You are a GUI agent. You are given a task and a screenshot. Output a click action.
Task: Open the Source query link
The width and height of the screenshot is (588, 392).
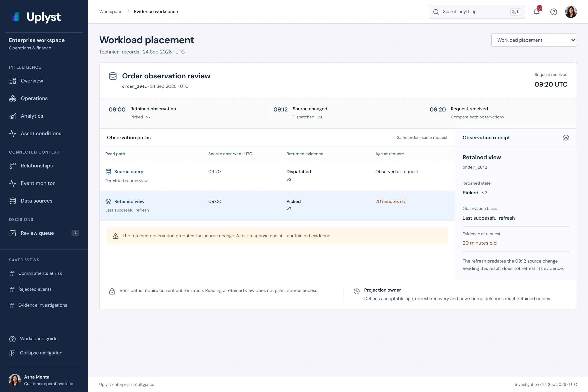click(x=128, y=171)
